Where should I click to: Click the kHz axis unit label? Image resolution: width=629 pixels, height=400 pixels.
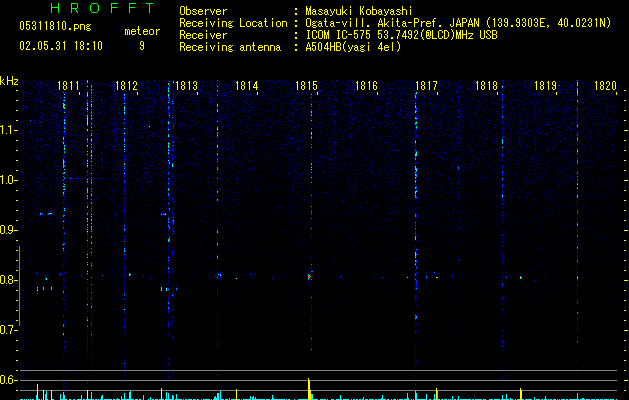[x=9, y=81]
